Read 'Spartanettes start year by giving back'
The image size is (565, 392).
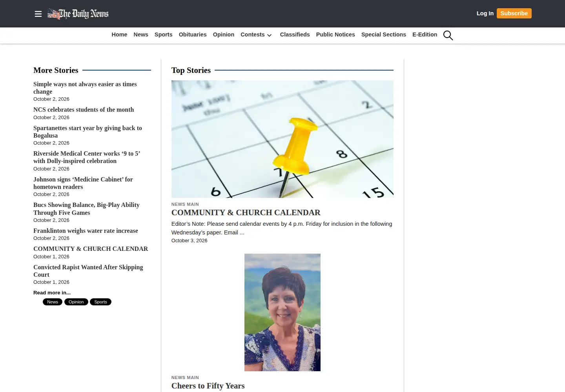pyautogui.click(x=87, y=132)
